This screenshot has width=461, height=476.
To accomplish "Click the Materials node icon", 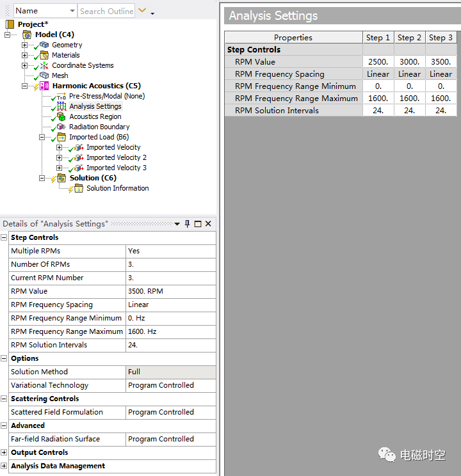I will [44, 55].
